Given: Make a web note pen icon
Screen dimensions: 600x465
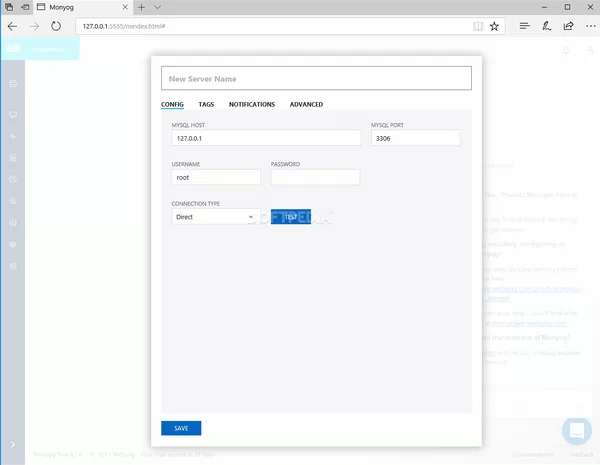Looking at the screenshot, I should click(546, 26).
